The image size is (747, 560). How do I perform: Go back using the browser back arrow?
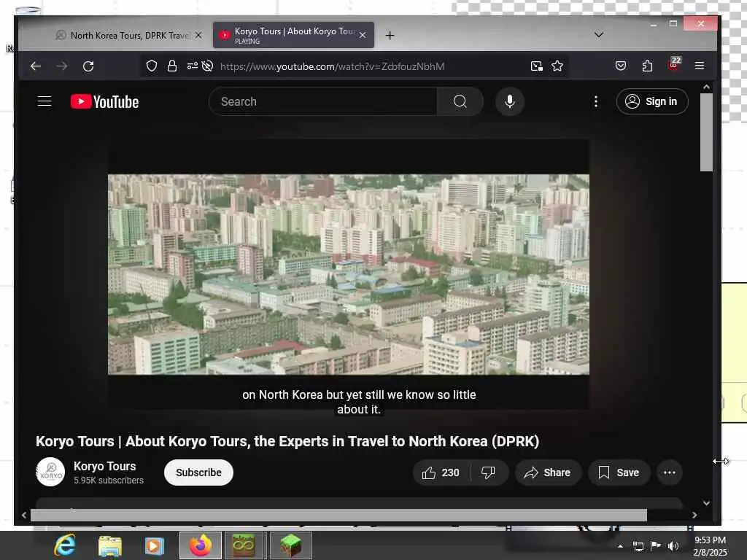[x=36, y=66]
